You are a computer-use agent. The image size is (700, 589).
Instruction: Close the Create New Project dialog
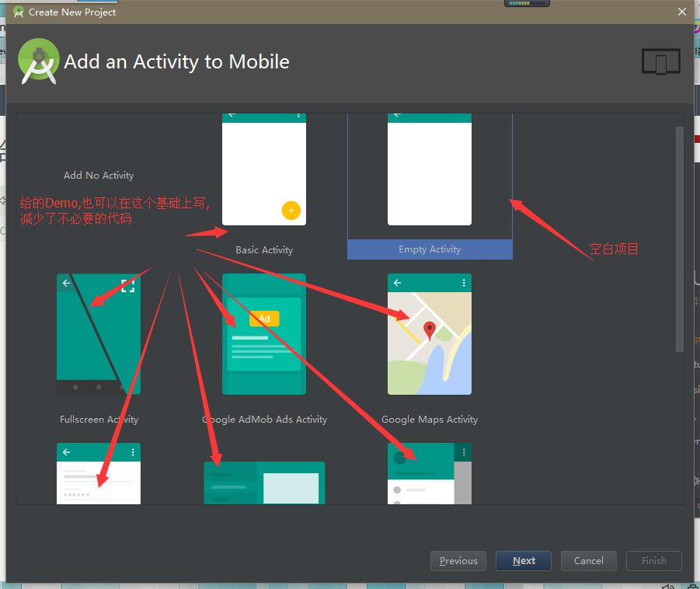681,12
